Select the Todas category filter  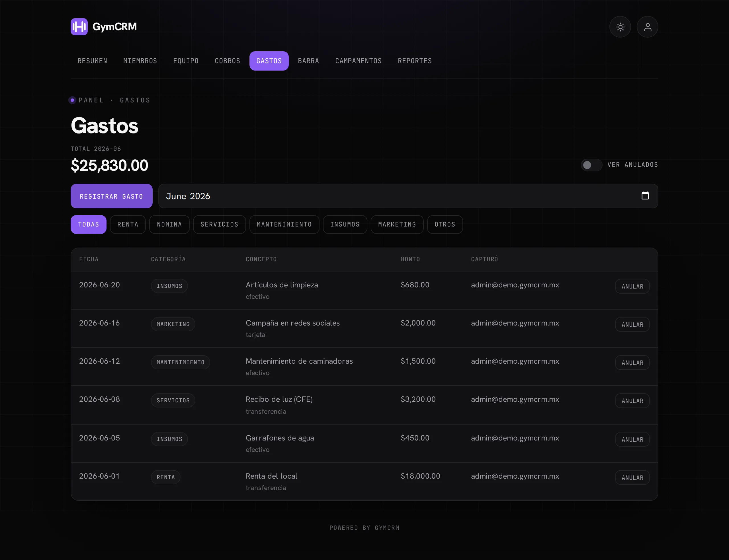pyautogui.click(x=88, y=224)
